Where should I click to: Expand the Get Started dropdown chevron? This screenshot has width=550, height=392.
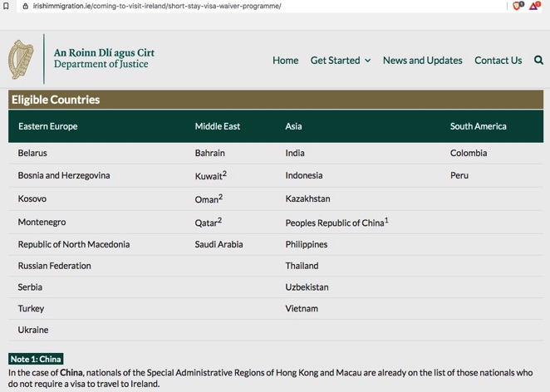[x=367, y=61]
